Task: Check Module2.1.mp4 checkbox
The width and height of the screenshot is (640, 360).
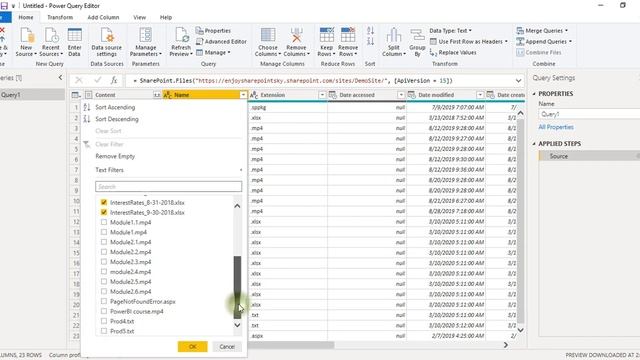Action: pos(104,242)
